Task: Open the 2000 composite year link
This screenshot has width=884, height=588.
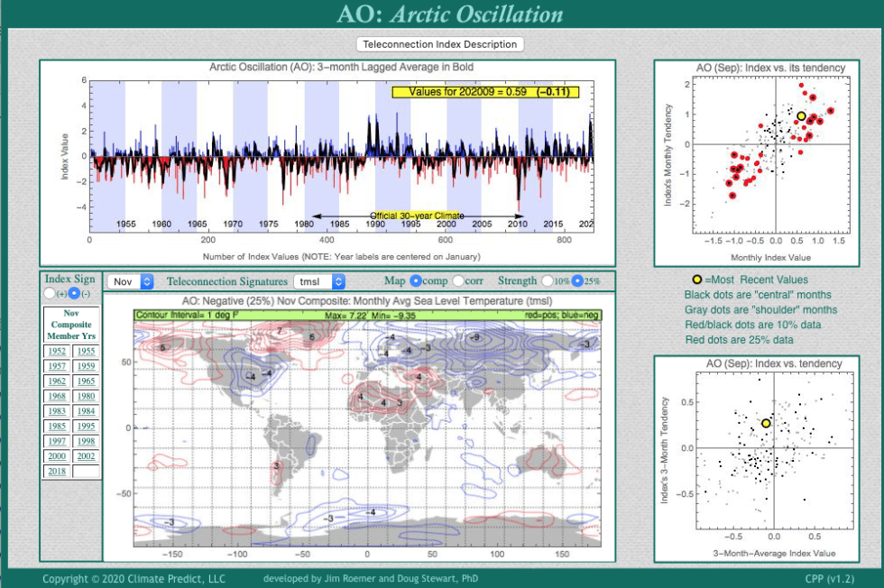Action: tap(59, 455)
